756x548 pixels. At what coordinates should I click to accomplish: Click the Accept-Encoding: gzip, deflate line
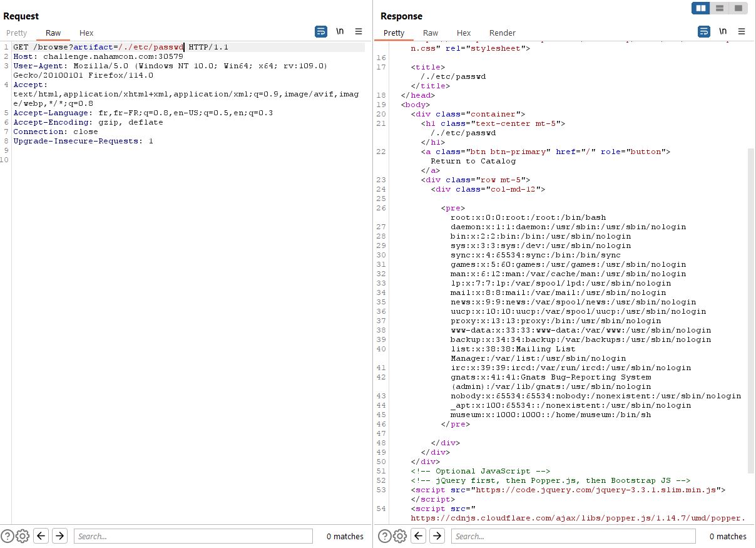(x=88, y=123)
